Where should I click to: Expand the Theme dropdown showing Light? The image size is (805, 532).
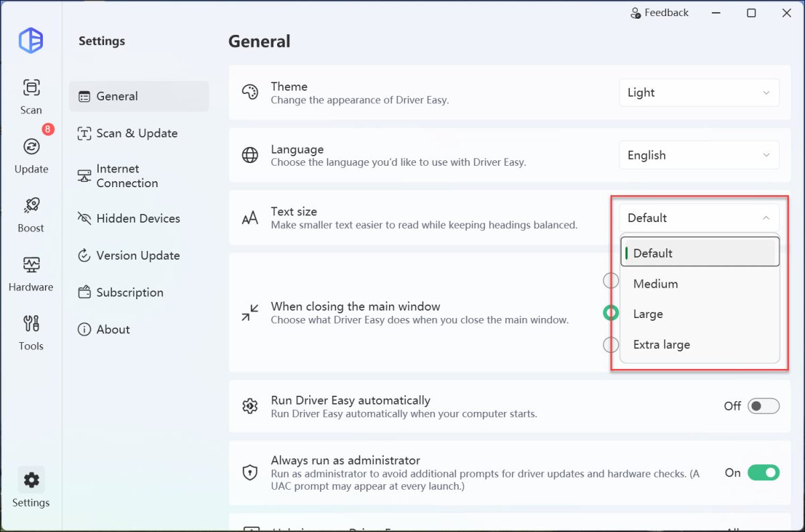(x=699, y=93)
